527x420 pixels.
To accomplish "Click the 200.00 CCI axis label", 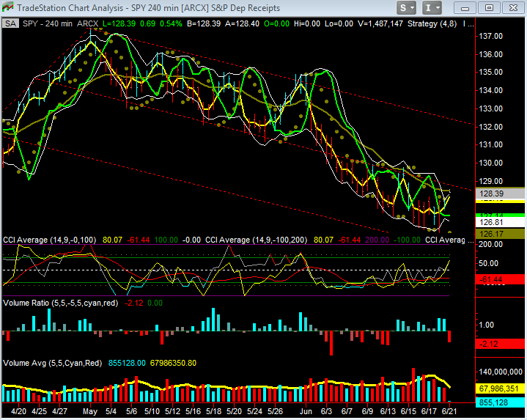I will 490,244.
